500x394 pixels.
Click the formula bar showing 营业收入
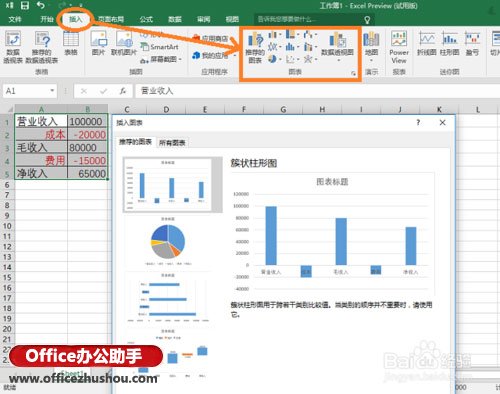click(317, 91)
